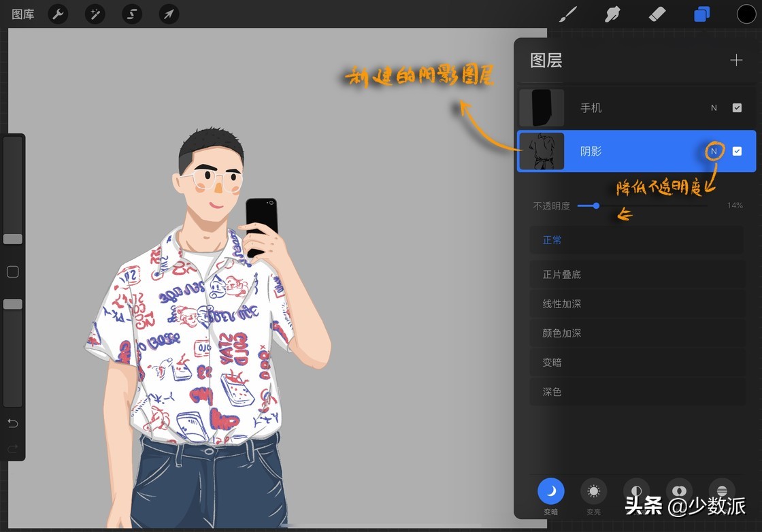The image size is (762, 532).
Task: Adjust the 不透明度 opacity slider
Action: [x=595, y=205]
